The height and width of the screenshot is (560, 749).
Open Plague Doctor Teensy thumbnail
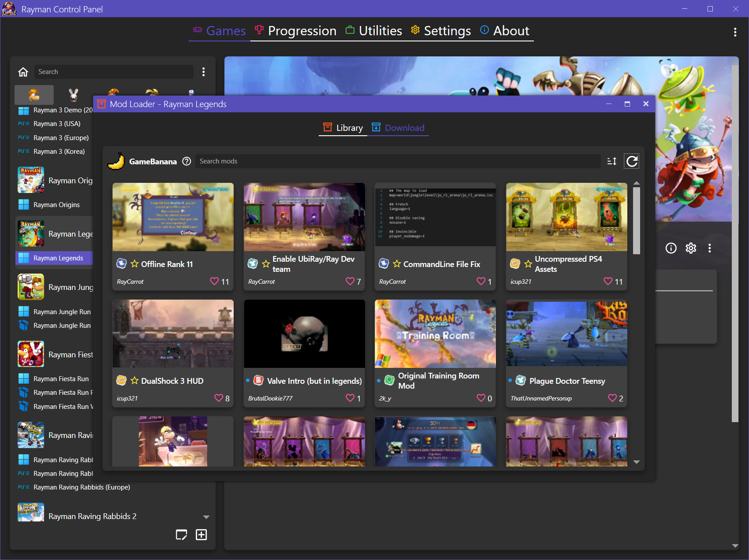(x=566, y=334)
